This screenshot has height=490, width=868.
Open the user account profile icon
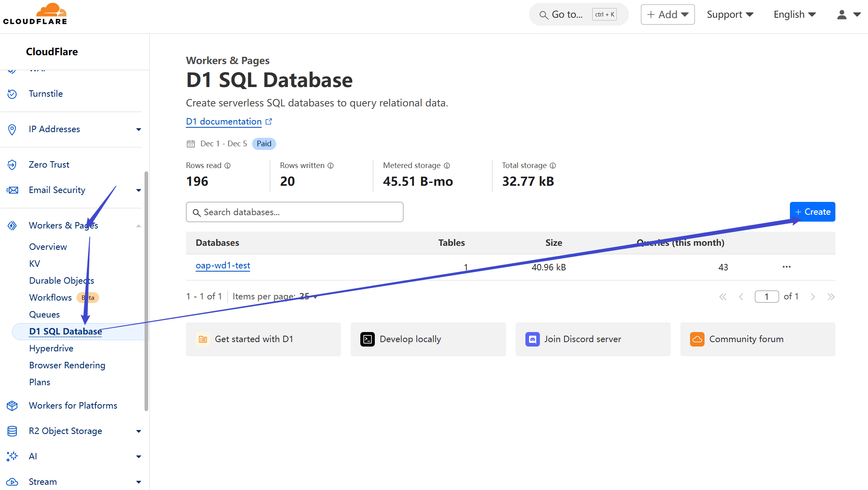[x=842, y=15]
